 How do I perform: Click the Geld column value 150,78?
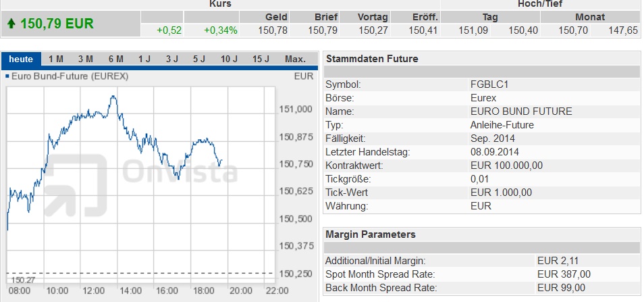point(273,30)
